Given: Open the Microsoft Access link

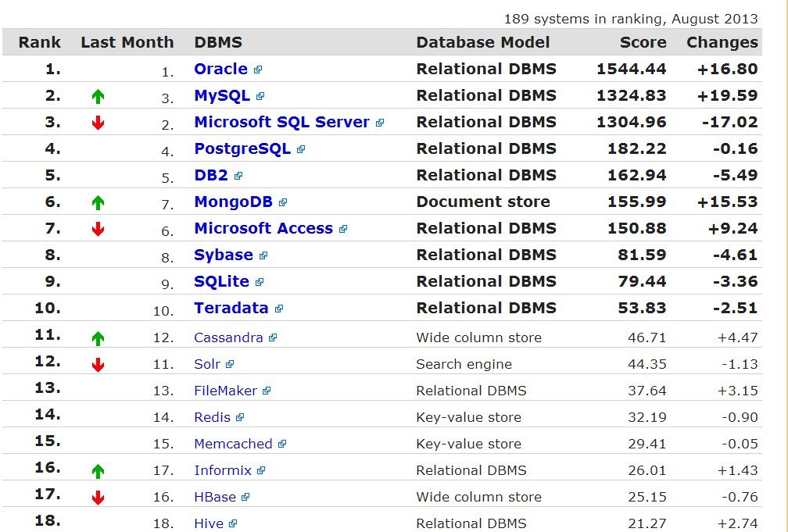Looking at the screenshot, I should [x=263, y=229].
